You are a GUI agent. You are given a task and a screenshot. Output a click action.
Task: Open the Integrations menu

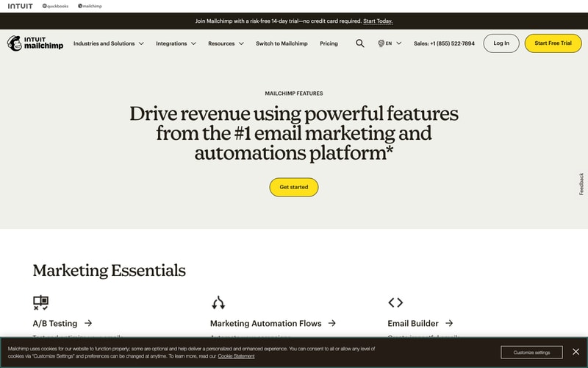(x=171, y=43)
